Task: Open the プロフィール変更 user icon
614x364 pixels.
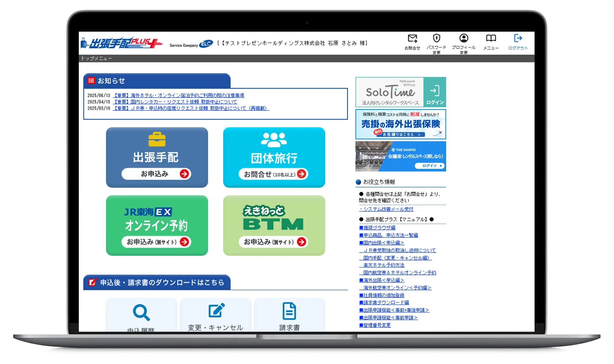Action: [x=464, y=38]
